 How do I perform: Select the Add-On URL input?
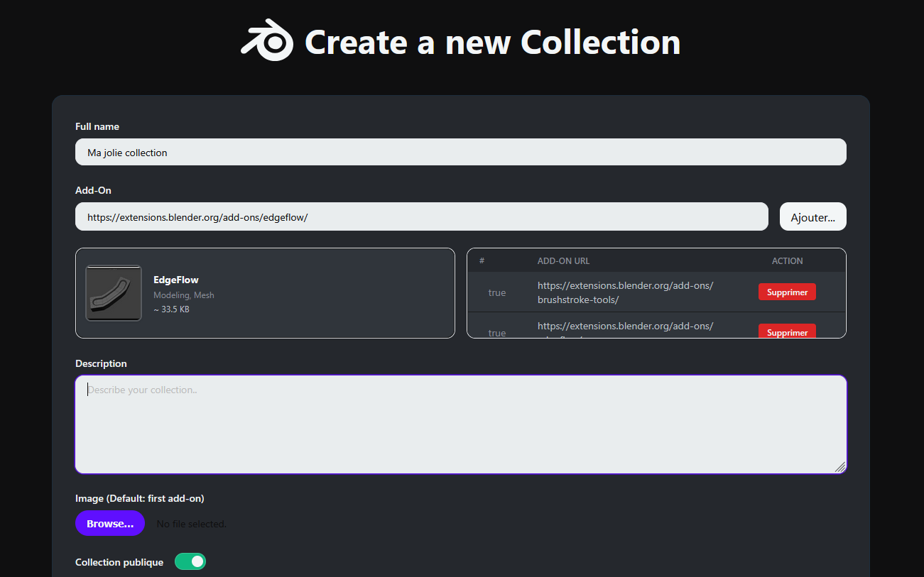421,216
